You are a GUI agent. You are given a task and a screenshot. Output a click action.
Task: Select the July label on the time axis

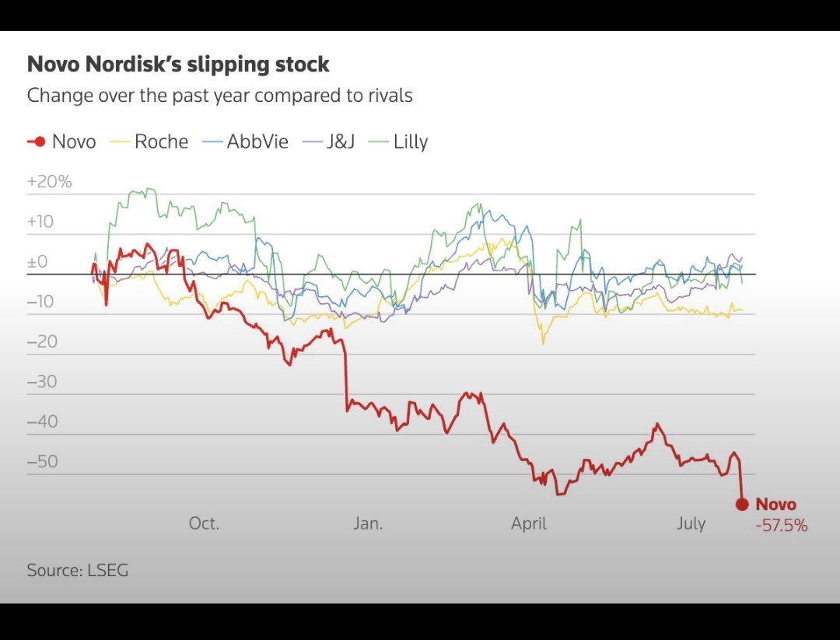691,523
